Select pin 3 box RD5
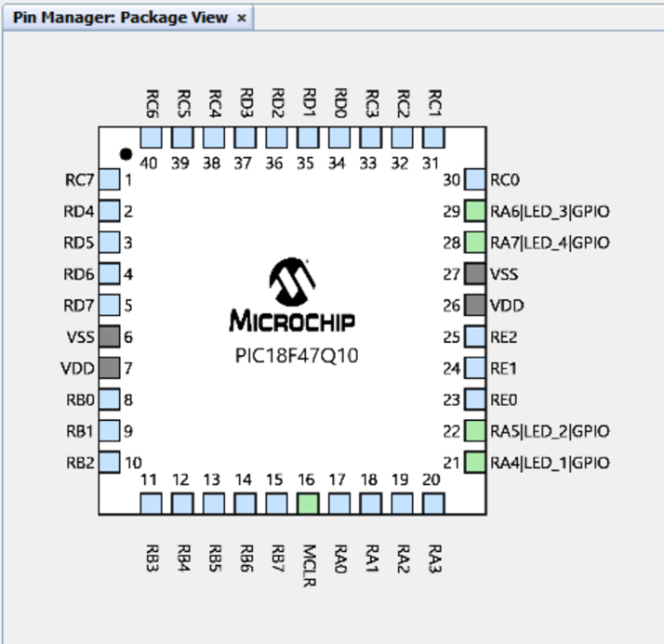The height and width of the screenshot is (644, 664). [110, 243]
